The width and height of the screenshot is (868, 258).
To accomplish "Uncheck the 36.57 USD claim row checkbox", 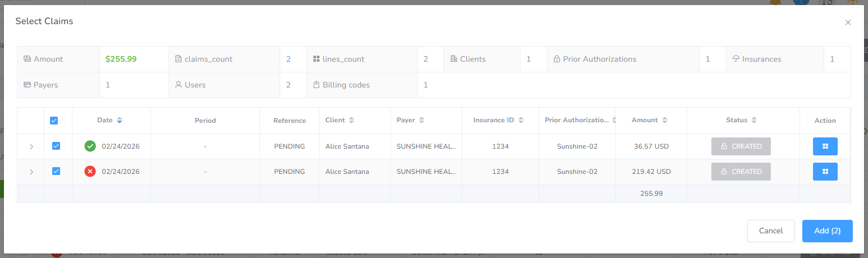I will [56, 146].
